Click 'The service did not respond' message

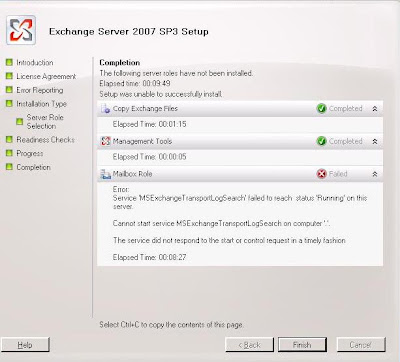(229, 240)
